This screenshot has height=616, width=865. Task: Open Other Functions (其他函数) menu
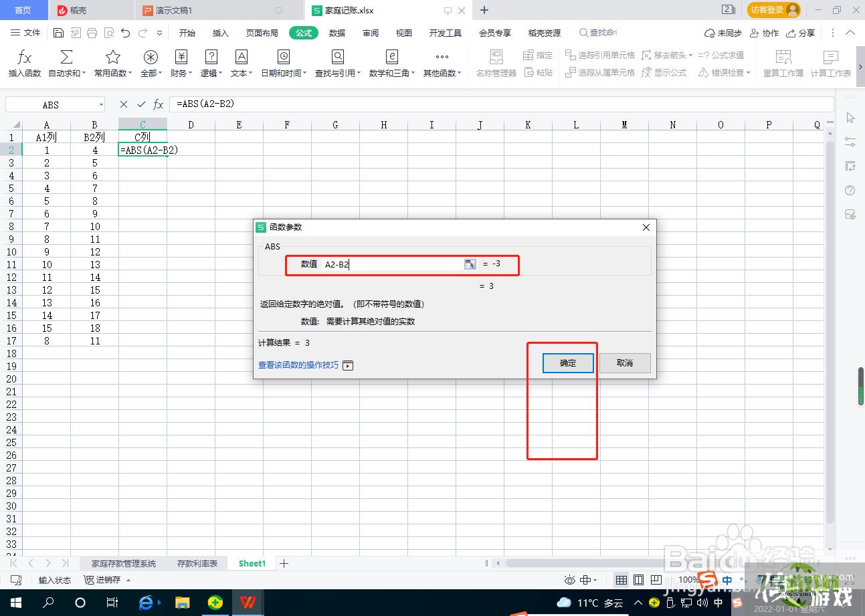coord(442,64)
